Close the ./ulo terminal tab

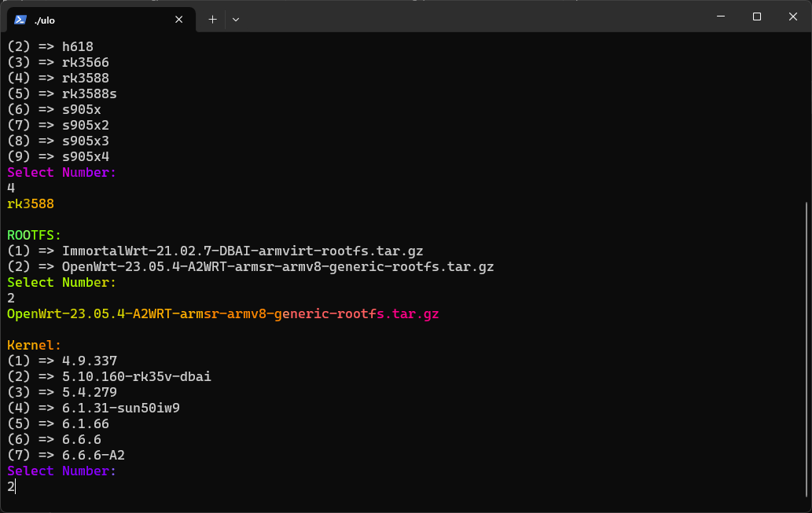(x=178, y=20)
